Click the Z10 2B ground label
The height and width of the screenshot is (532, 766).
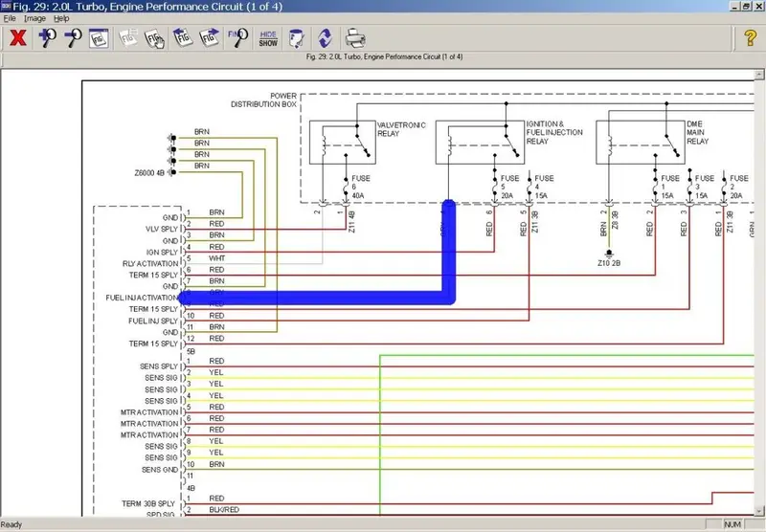pyautogui.click(x=609, y=263)
